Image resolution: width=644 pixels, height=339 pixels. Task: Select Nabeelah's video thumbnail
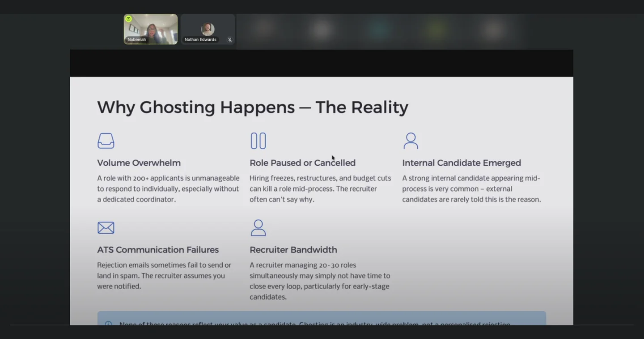tap(151, 29)
